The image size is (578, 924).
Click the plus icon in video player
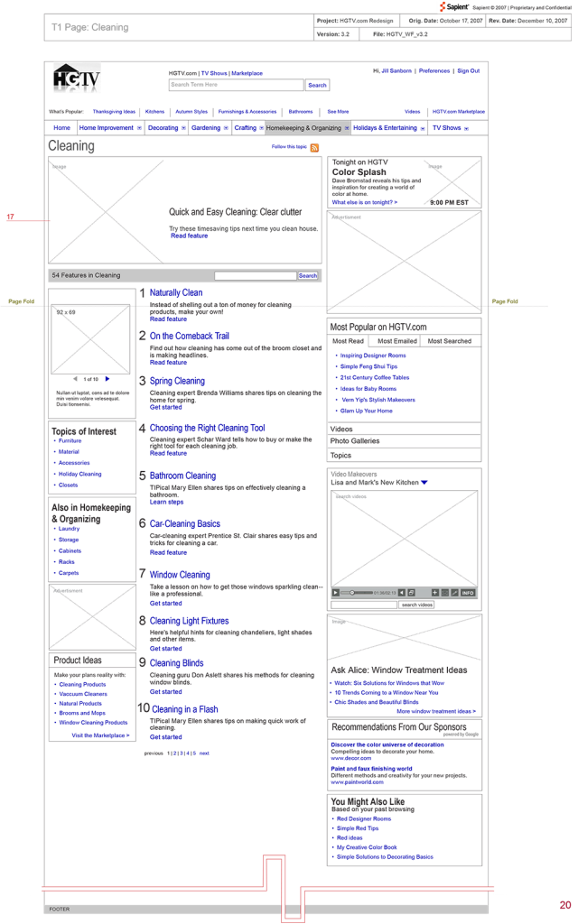[x=435, y=592]
